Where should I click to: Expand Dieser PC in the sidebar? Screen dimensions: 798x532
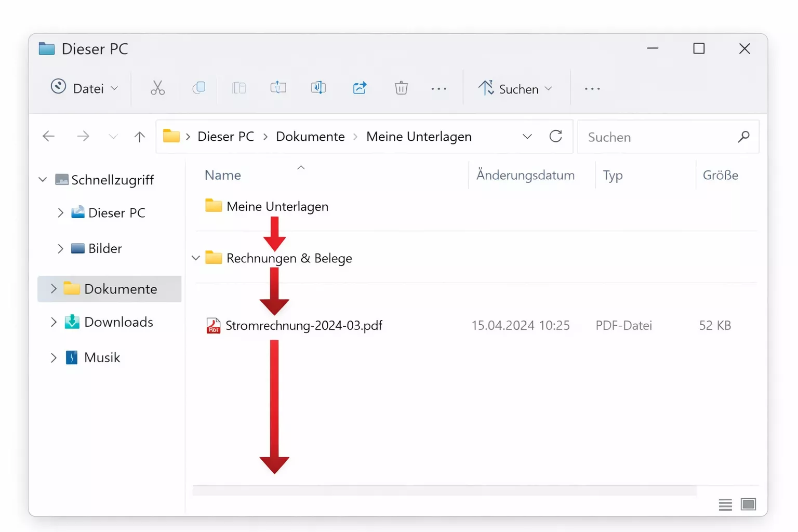[61, 212]
